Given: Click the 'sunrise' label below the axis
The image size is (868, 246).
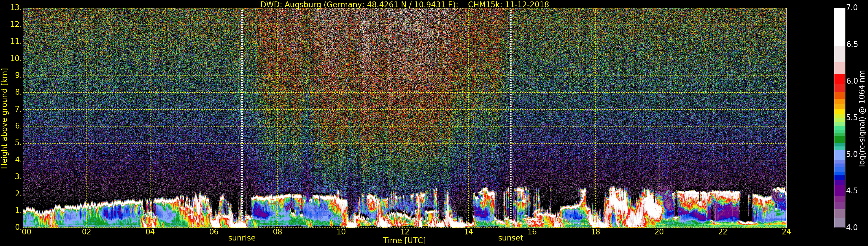Looking at the screenshot, I should coord(242,238).
